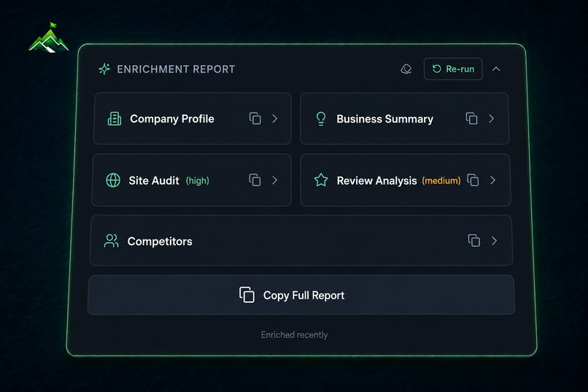The height and width of the screenshot is (392, 588).
Task: Click the Company Profile label
Action: [172, 119]
